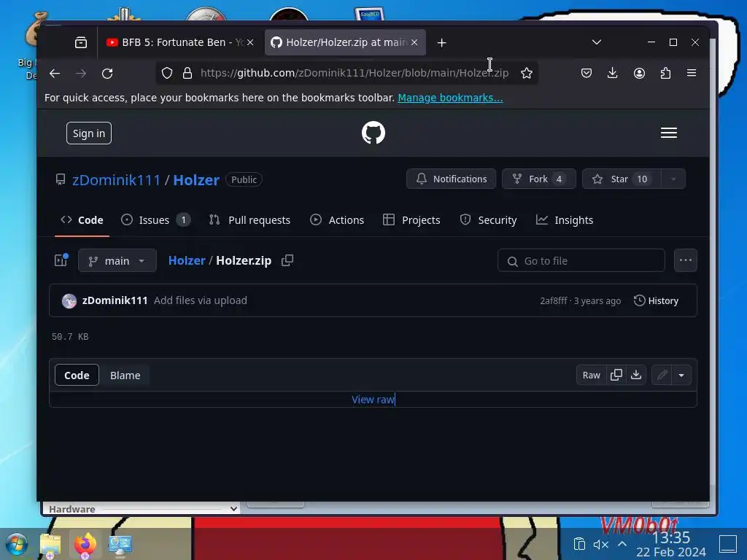Screen dimensions: 747x560
Task: Click Holzer breadcrumb folder link
Action: pos(187,260)
